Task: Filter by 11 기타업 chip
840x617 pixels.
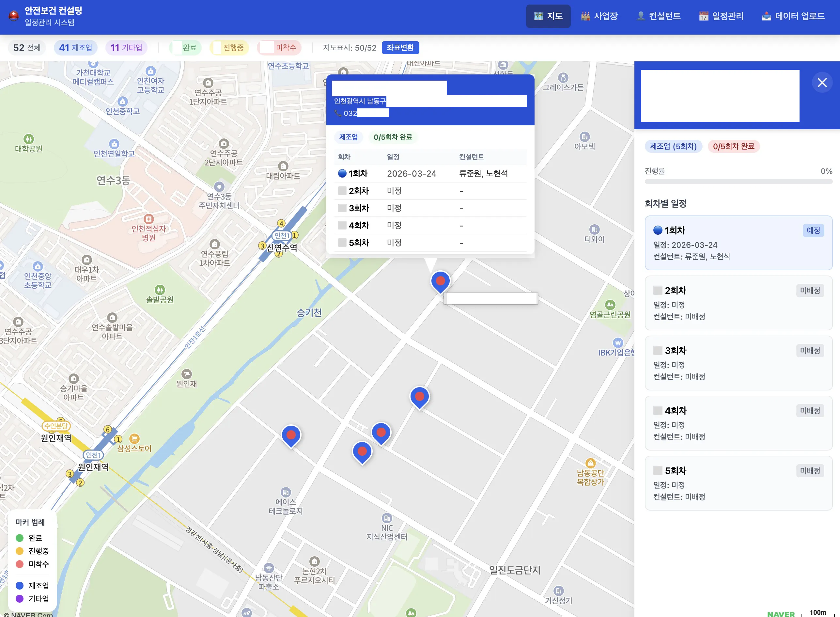Action: [x=126, y=47]
